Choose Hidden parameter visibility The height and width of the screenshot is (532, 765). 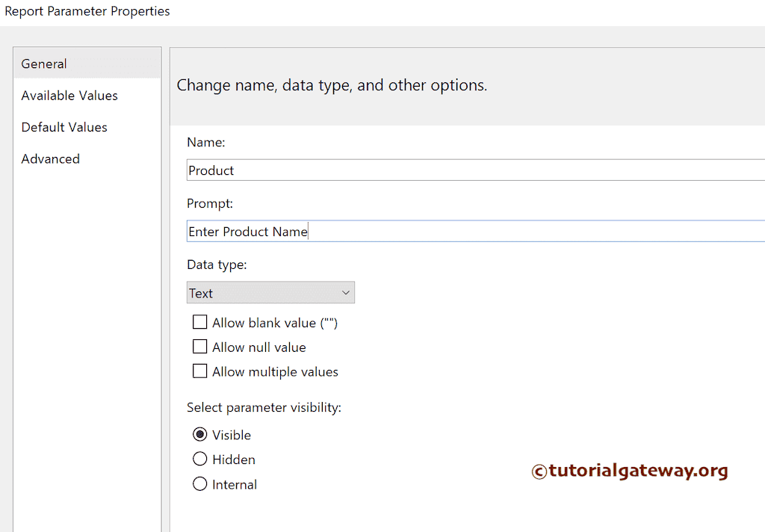coord(200,460)
